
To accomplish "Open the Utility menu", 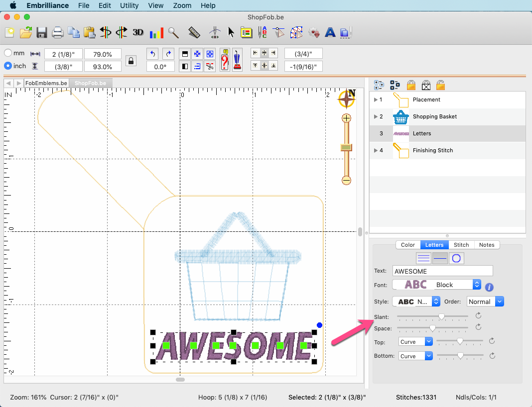I will pos(130,5).
